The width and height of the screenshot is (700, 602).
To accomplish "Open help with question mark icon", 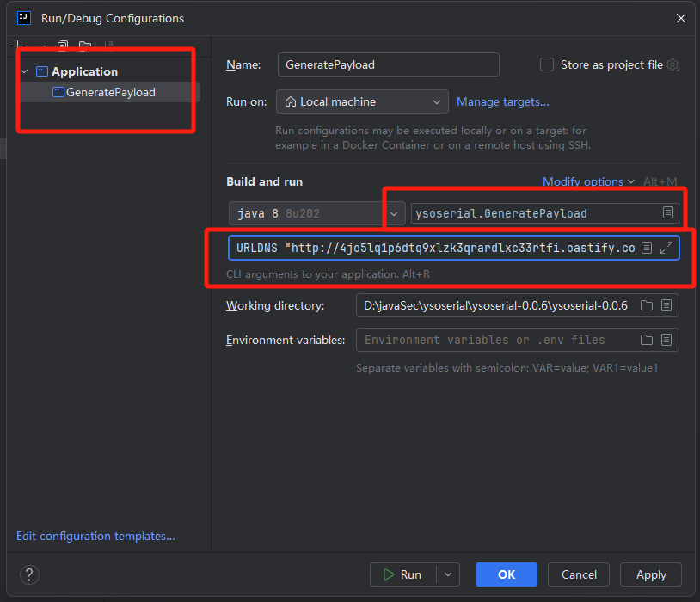I will point(29,574).
